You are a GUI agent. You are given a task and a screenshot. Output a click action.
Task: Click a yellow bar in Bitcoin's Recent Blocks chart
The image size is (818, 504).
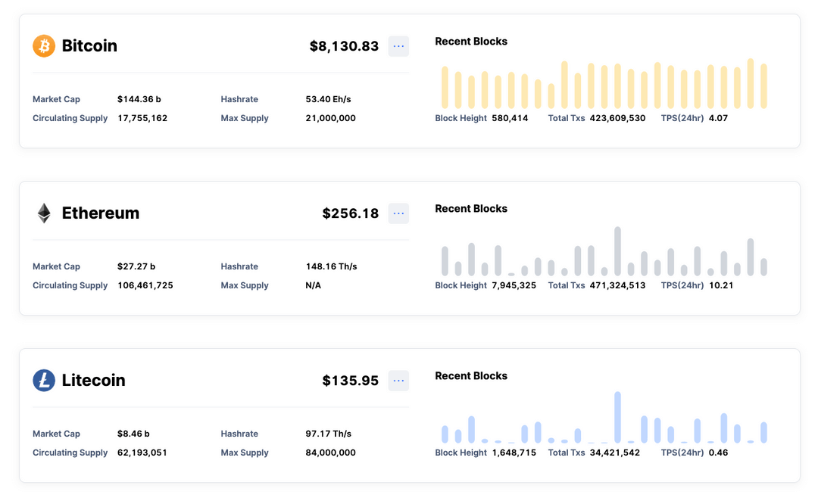tap(564, 83)
